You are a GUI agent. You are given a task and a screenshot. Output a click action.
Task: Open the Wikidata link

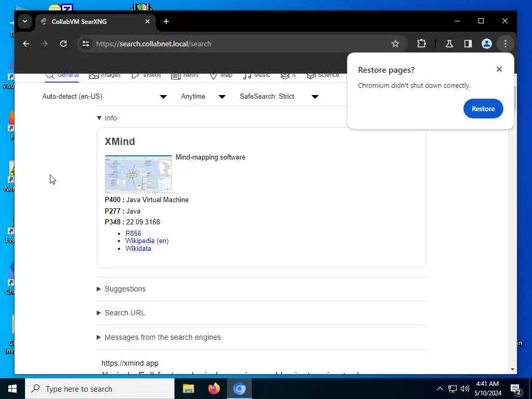coord(138,249)
